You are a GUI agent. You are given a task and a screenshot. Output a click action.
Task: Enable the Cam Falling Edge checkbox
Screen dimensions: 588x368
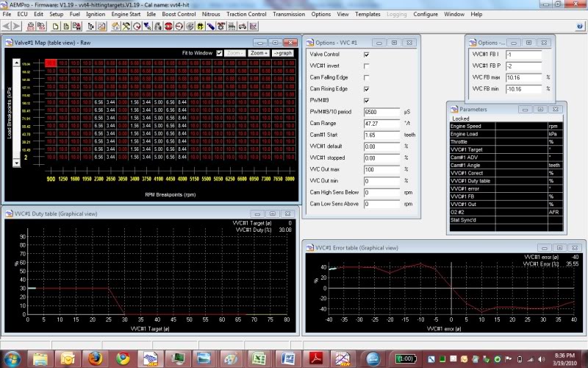[x=366, y=78]
